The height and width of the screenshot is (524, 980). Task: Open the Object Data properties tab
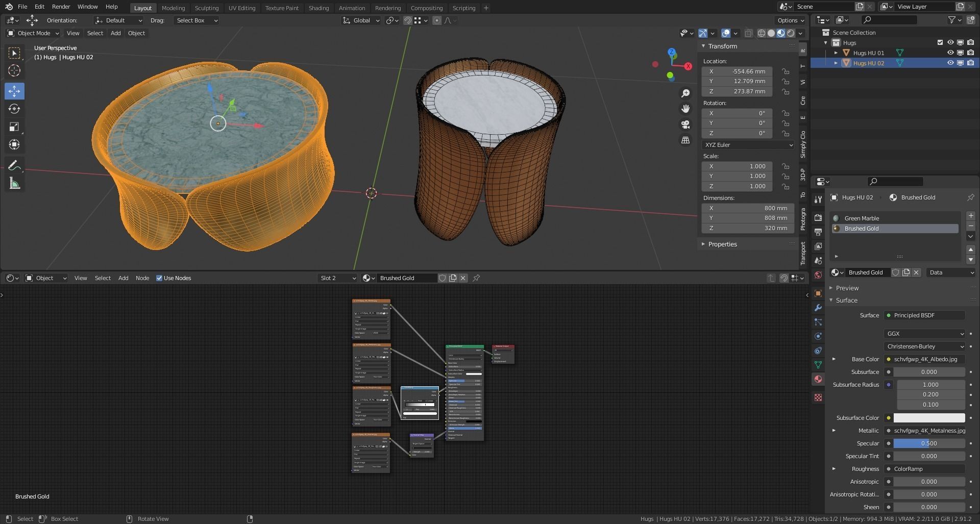pos(818,365)
